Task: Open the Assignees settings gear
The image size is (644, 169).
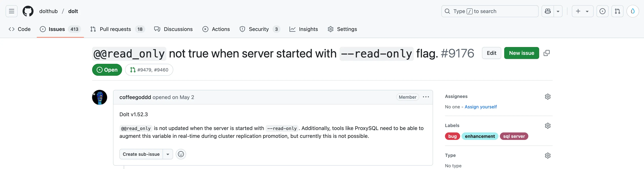Action: click(x=548, y=96)
